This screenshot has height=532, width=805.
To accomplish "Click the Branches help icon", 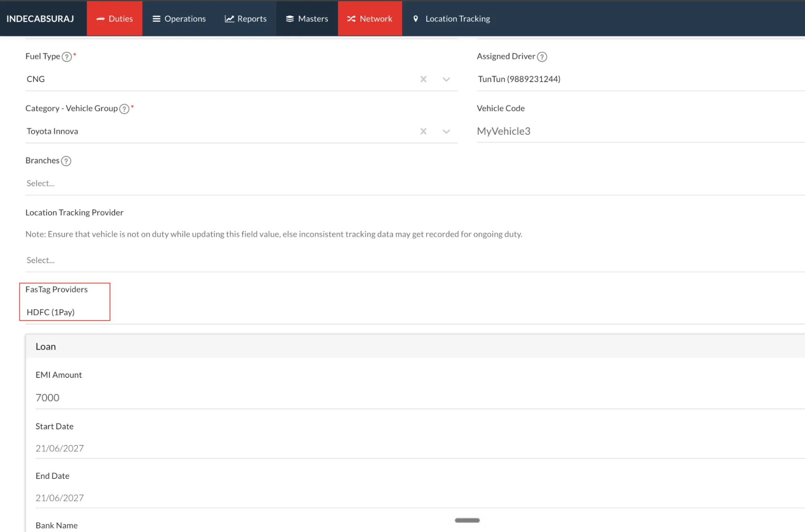I will point(66,161).
